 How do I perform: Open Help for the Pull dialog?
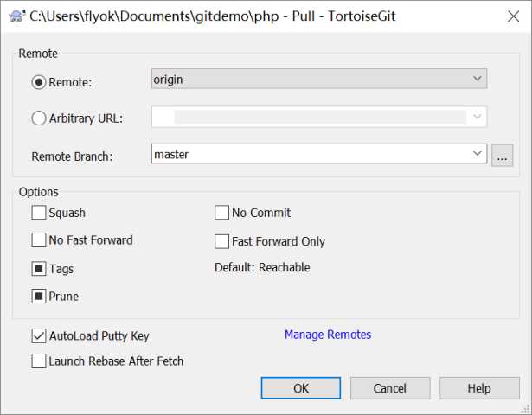pos(479,388)
